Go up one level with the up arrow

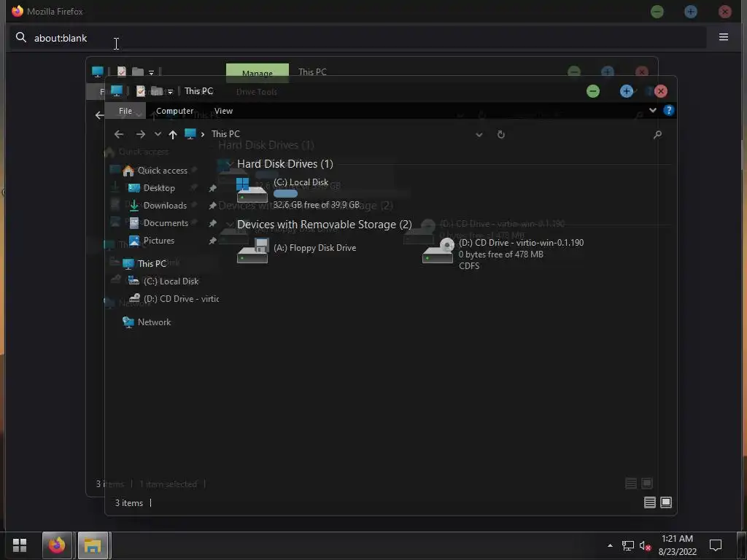[x=172, y=135]
